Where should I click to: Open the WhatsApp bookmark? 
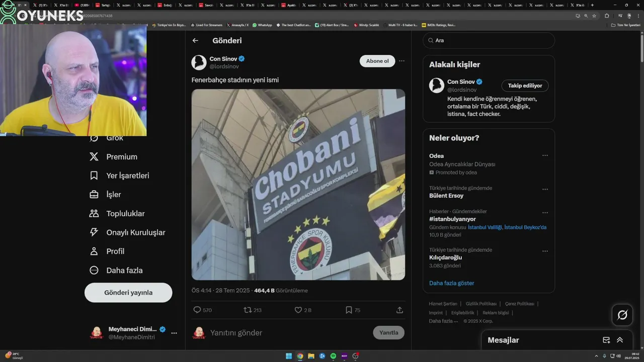coord(262,25)
